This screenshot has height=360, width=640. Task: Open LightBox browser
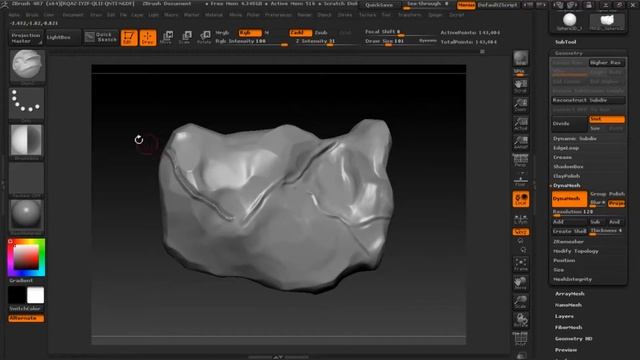pos(64,38)
